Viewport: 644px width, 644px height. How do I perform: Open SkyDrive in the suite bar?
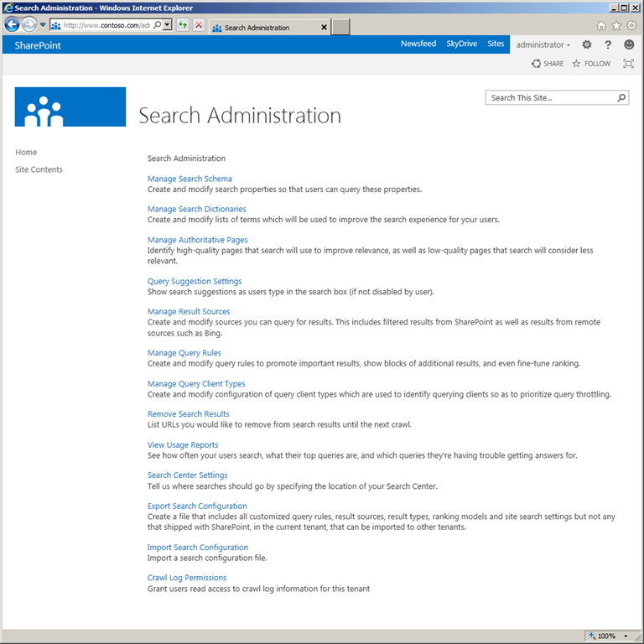(462, 44)
